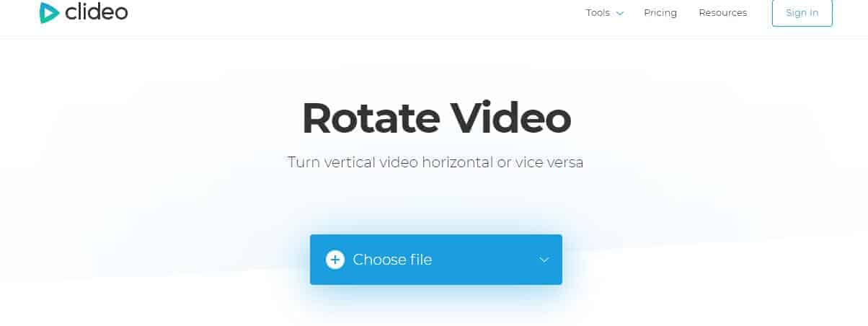Expand the Choose file source dropdown arrow
The height and width of the screenshot is (326, 868).
point(544,260)
